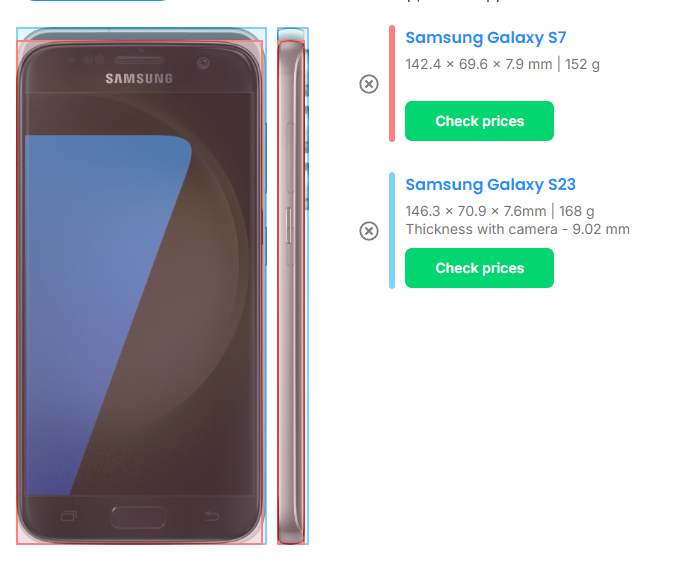The width and height of the screenshot is (676, 566).
Task: Remove Samsung Galaxy S7 with its X icon
Action: tap(369, 84)
